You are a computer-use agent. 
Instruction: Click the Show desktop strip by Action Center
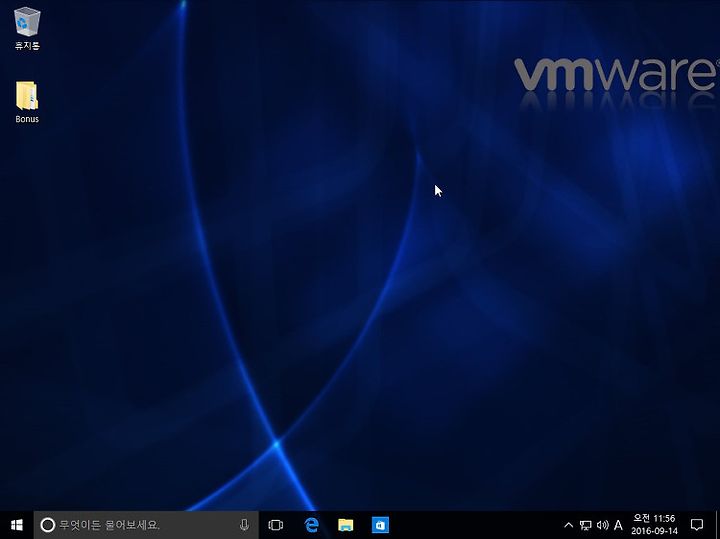[x=717, y=525]
